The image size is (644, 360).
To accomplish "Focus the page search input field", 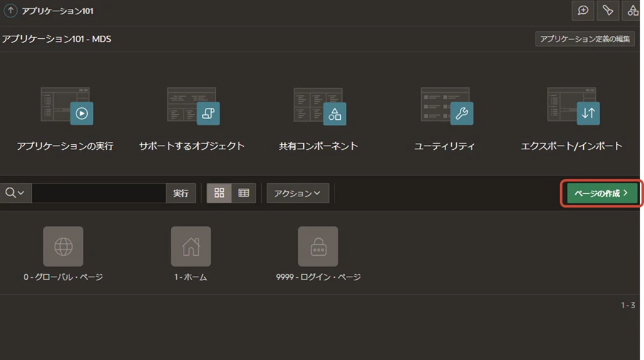I will [x=98, y=193].
